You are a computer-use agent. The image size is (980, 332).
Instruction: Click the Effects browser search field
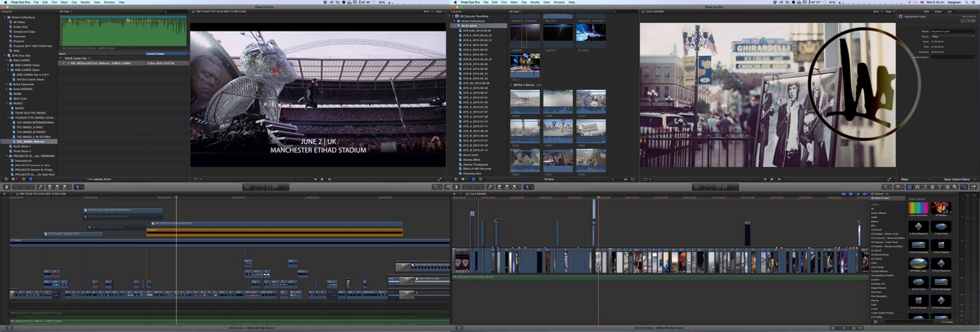[907, 322]
